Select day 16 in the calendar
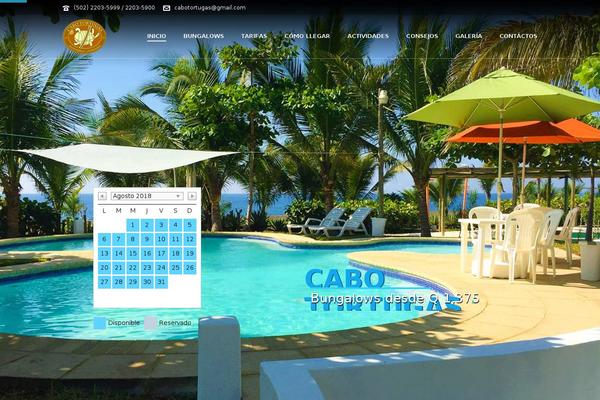This screenshot has height=400, width=600. (x=147, y=253)
